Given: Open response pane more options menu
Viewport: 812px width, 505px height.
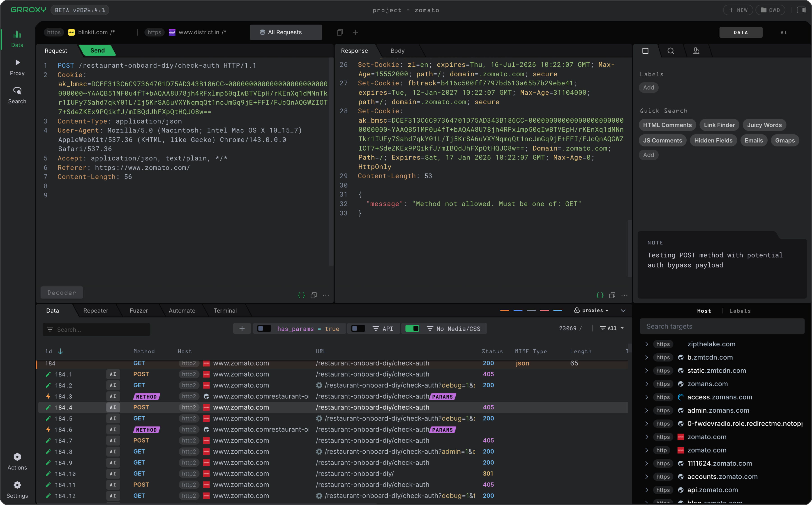Looking at the screenshot, I should coord(624,295).
